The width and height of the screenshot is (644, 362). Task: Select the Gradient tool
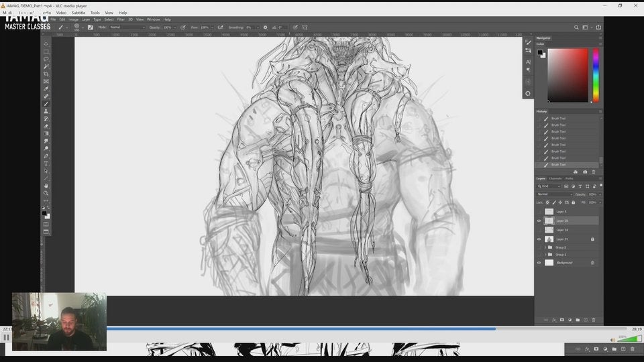46,133
